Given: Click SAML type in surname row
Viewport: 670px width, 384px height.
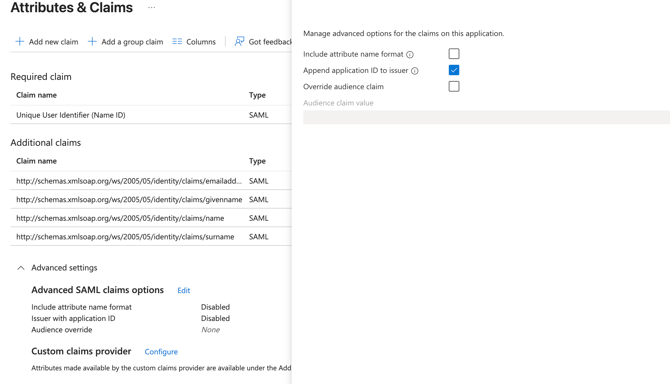Looking at the screenshot, I should [259, 237].
